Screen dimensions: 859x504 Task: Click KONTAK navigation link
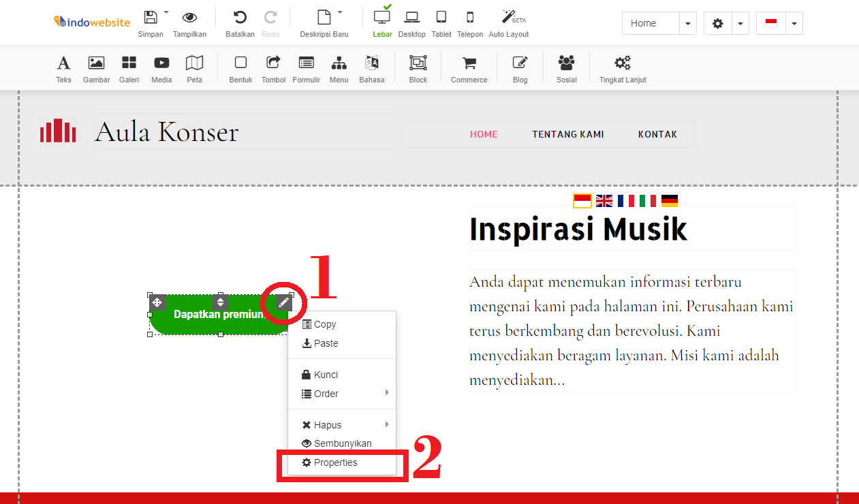[657, 134]
